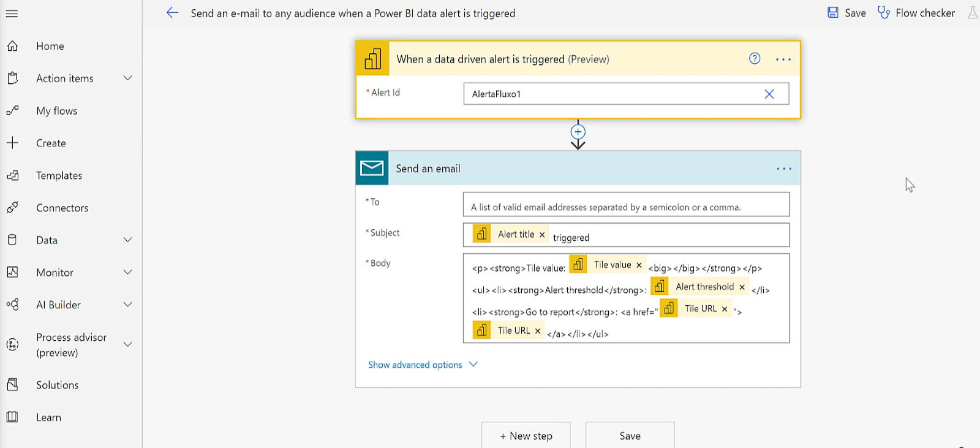Click the Alert Id input field
Viewport: 980px width, 448px height.
click(626, 94)
